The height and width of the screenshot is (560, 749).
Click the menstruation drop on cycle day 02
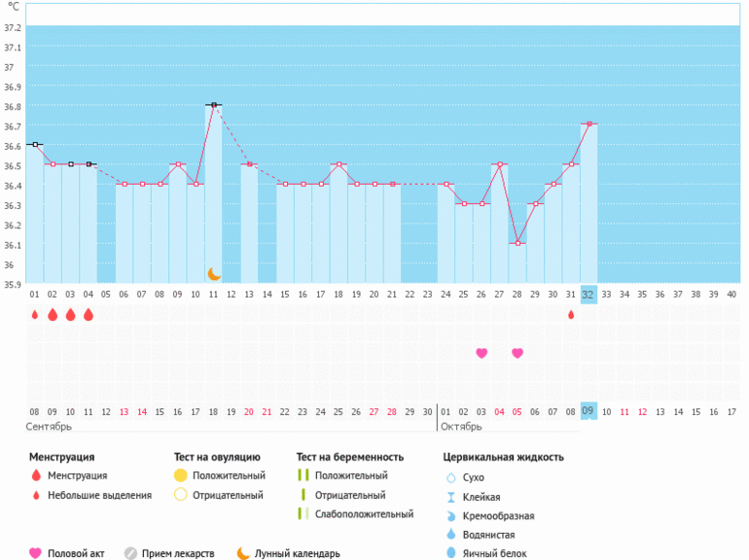(x=53, y=315)
